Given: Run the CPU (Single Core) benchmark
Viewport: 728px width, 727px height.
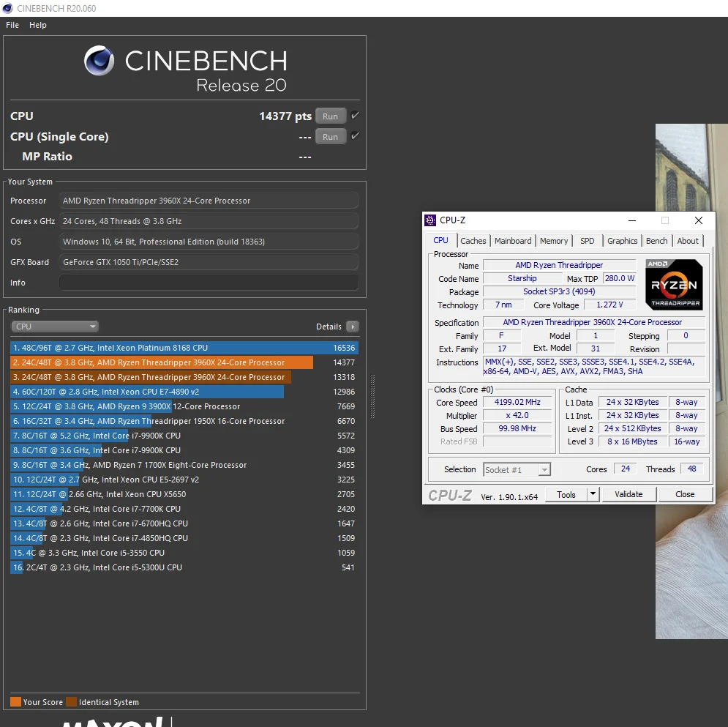Looking at the screenshot, I should [330, 137].
